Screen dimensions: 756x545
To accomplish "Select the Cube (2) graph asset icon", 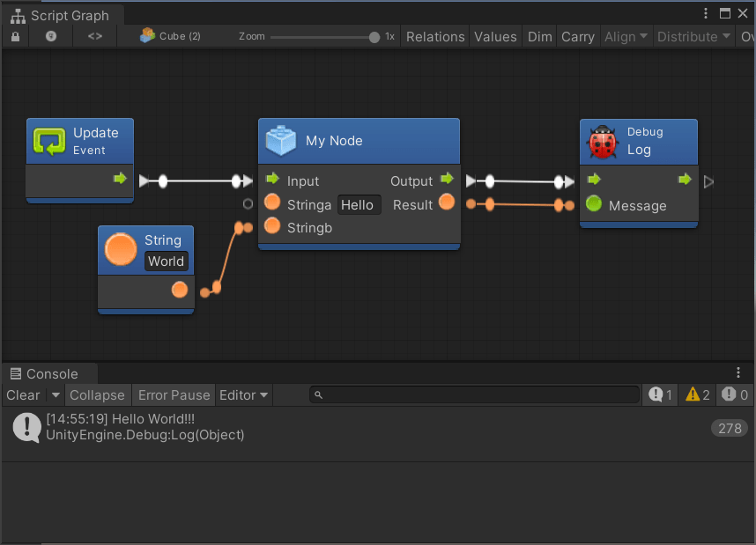I will point(146,36).
